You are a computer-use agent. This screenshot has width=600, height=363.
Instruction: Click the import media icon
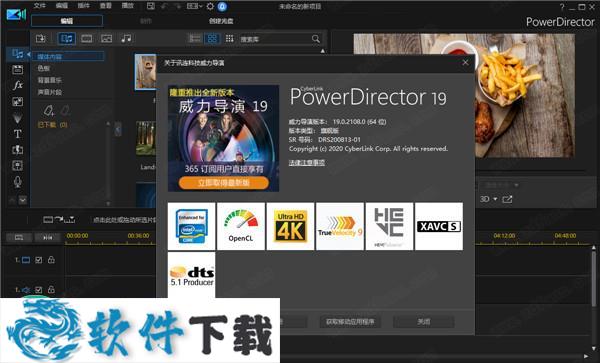pos(40,39)
